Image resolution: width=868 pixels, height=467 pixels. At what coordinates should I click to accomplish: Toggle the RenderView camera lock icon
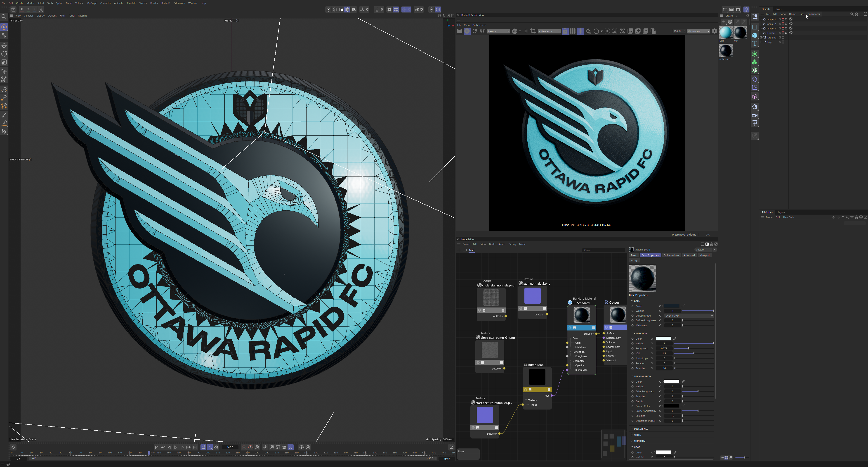coord(565,31)
